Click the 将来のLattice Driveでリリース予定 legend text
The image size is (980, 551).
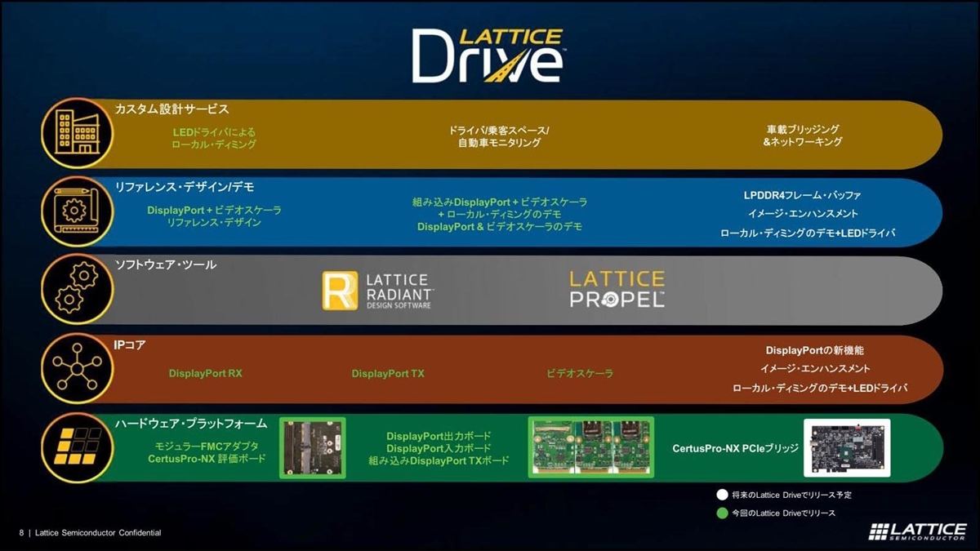[x=792, y=495]
